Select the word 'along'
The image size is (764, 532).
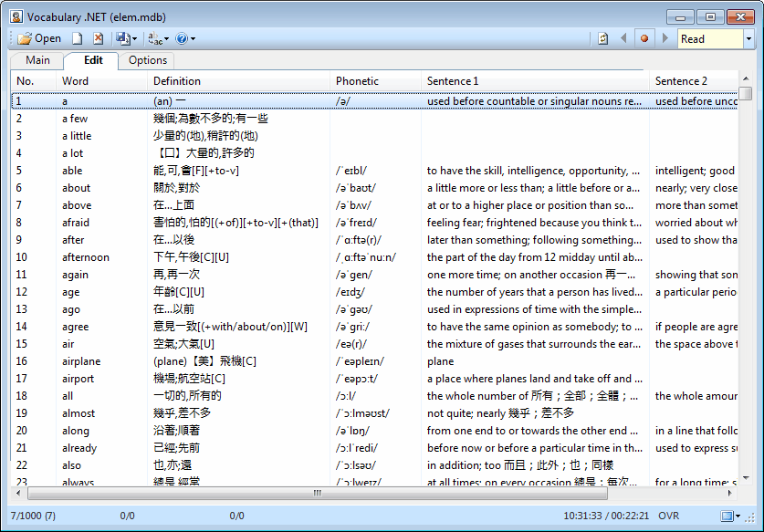(x=76, y=431)
